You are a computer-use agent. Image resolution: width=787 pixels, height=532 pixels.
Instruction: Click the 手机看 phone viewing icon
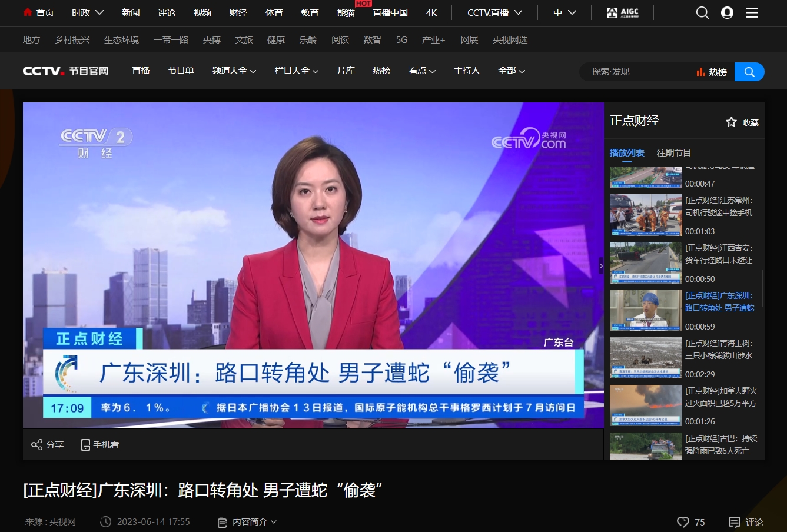(x=99, y=444)
